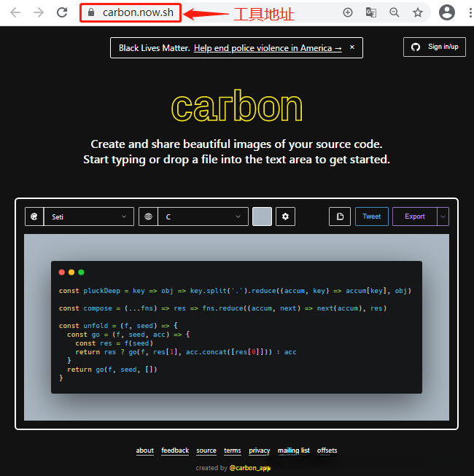The image size is (474, 476).
Task: Click the 'const res = f(seed)' line
Action: pos(114,343)
